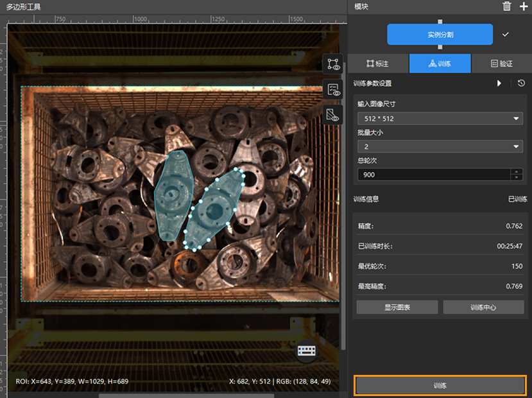Switch to the 验证 tab
Viewport: 532px width, 398px height.
click(x=501, y=64)
